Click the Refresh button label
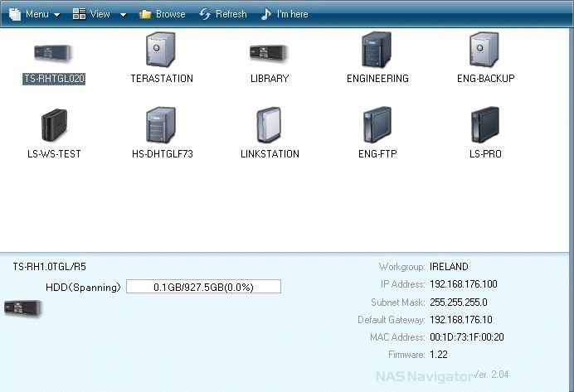574x392 pixels. tap(231, 14)
